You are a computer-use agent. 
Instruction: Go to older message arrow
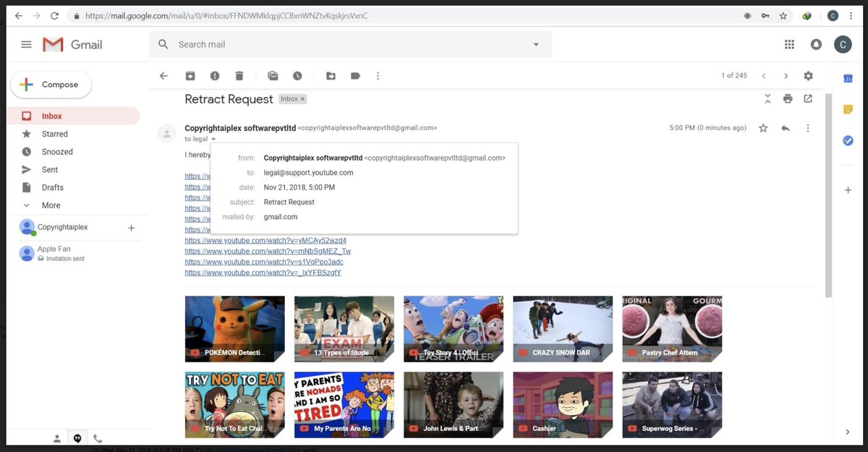[x=786, y=76]
